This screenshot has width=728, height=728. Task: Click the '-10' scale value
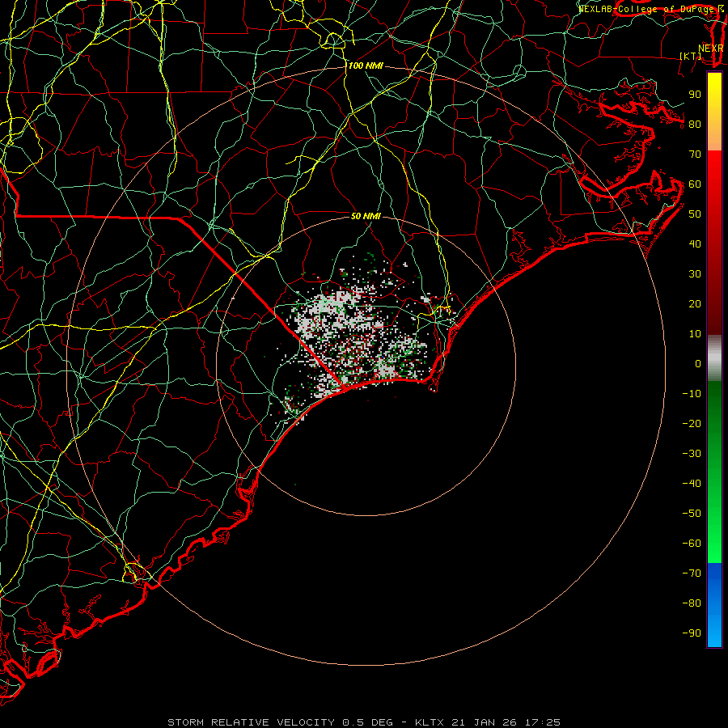(692, 394)
